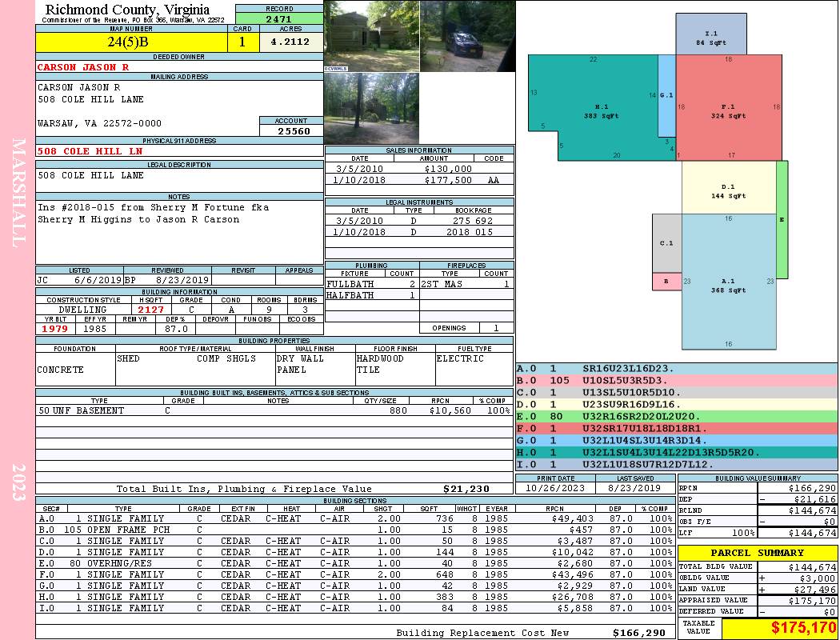Click the H SQFT value 2127
This screenshot has height=640, width=840.
151,310
